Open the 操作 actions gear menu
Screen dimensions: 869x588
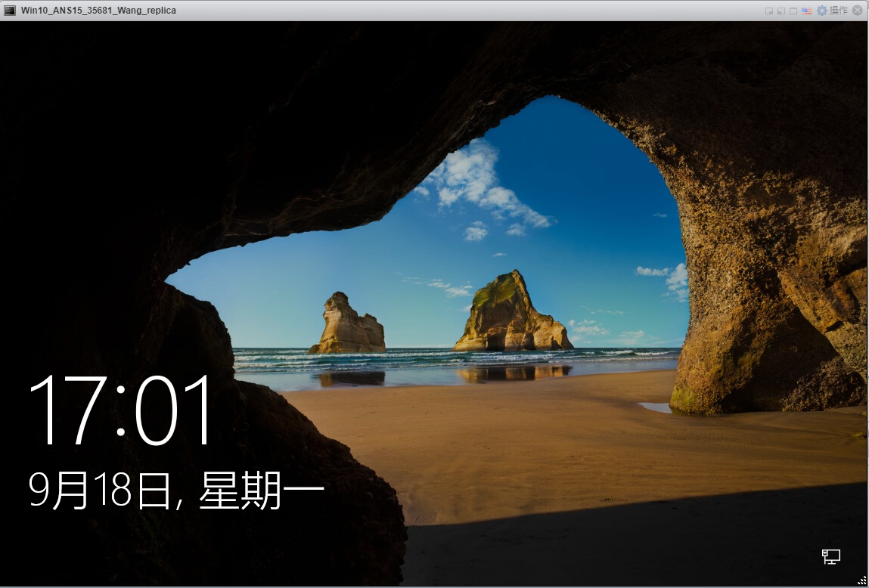pos(833,11)
